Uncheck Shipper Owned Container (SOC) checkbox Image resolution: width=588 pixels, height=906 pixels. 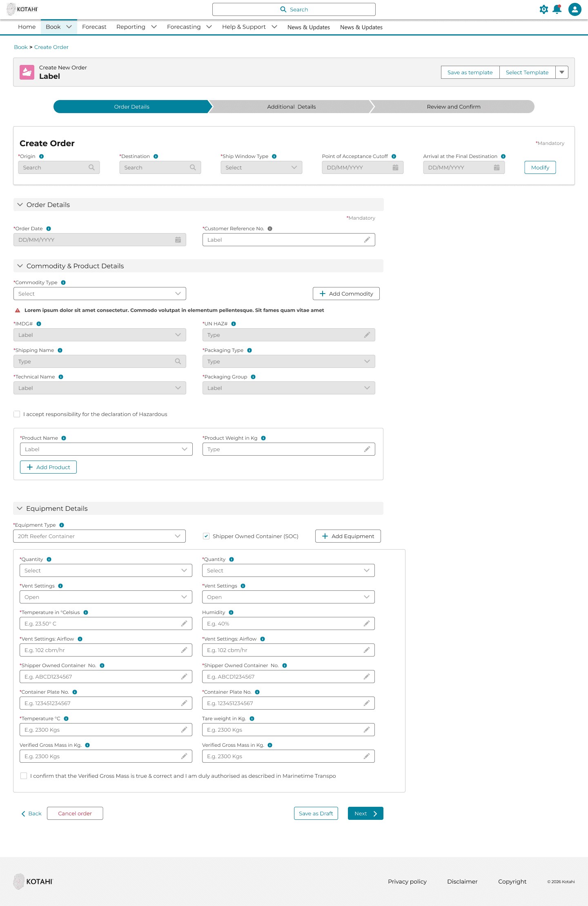pos(206,536)
